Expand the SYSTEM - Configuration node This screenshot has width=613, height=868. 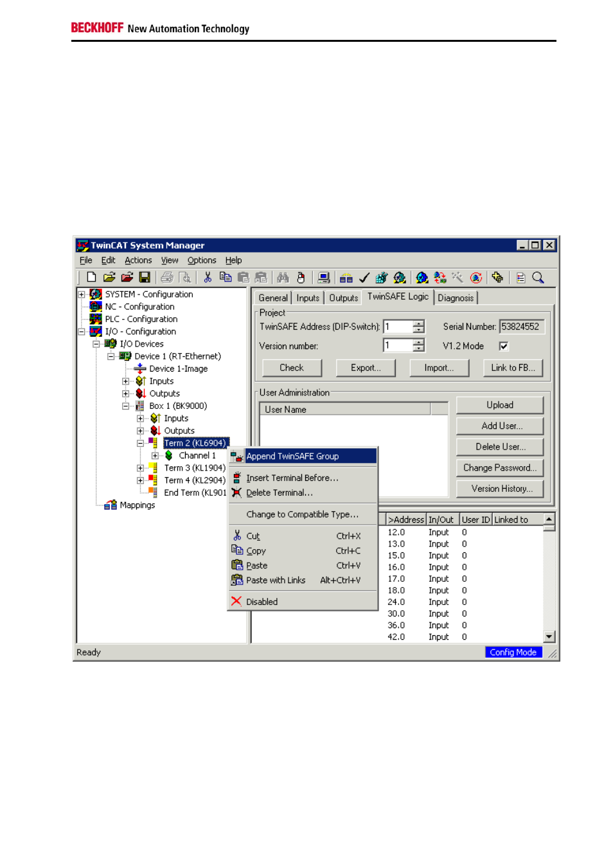click(82, 294)
